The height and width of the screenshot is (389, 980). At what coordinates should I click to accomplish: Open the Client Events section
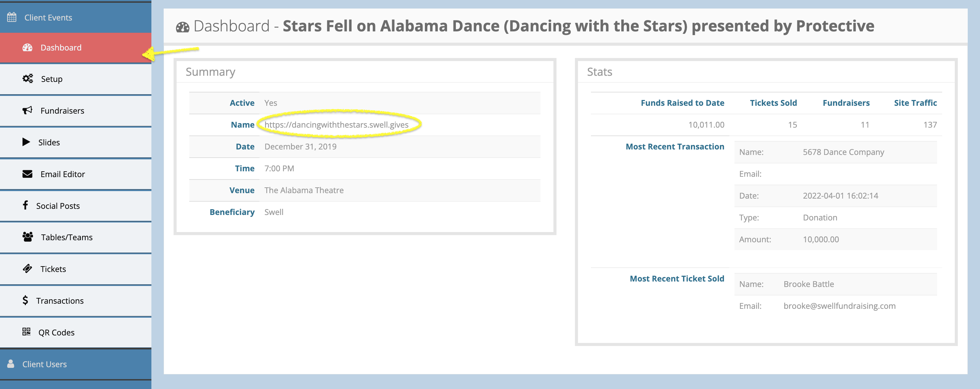tap(48, 17)
